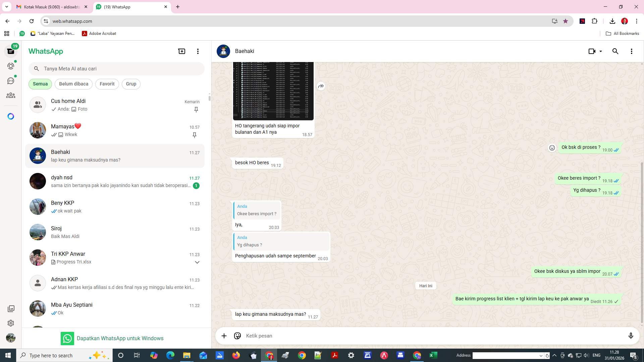This screenshot has height=362, width=644.
Task: Enable the Belum dibaca chat filter
Action: pyautogui.click(x=73, y=84)
